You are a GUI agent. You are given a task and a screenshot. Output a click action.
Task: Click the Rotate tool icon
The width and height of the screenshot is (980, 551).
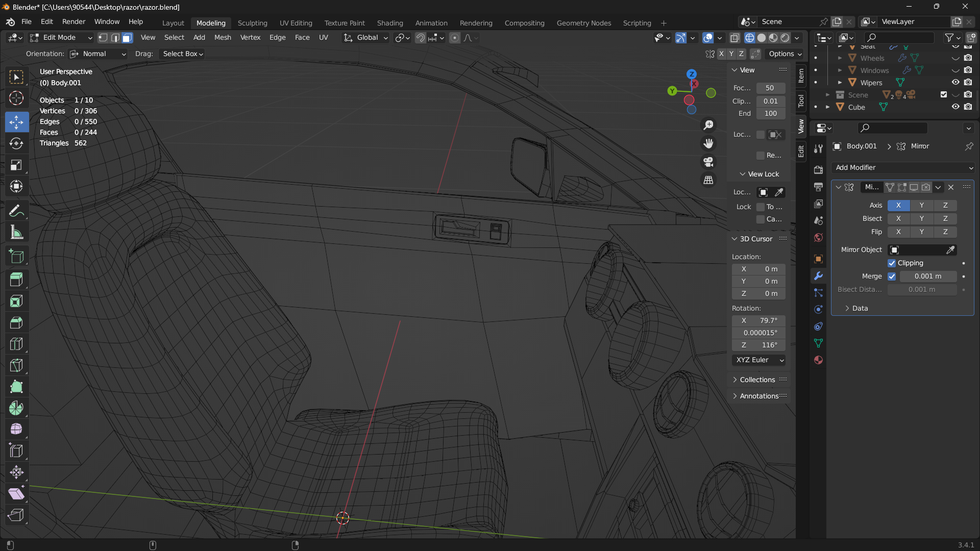[16, 143]
